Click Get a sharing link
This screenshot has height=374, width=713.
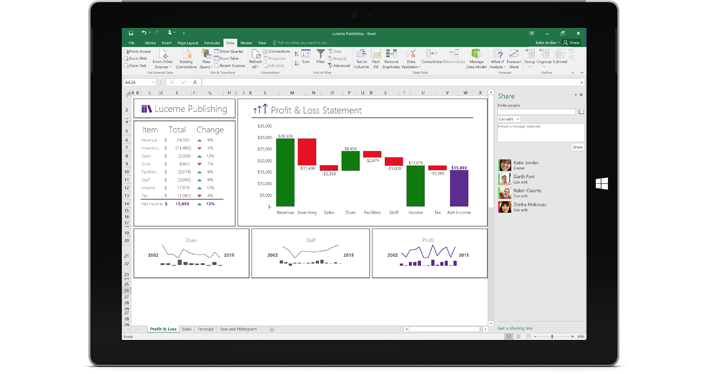515,328
